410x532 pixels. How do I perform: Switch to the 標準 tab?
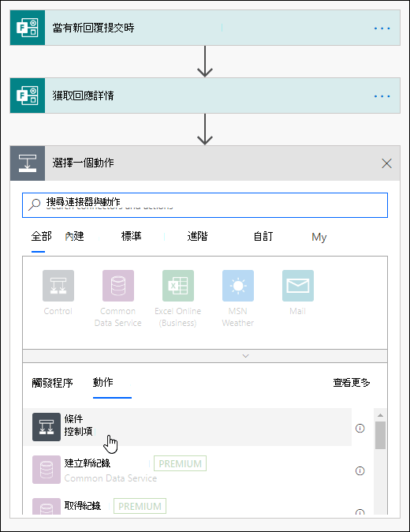click(131, 236)
